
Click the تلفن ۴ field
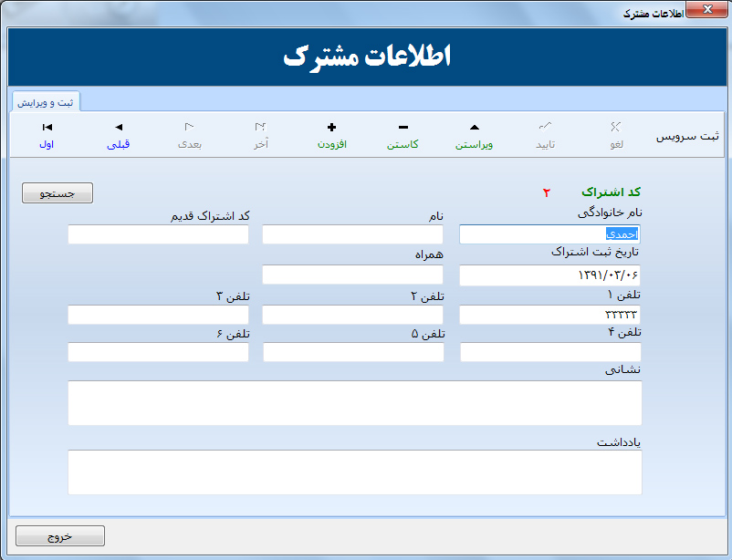[550, 352]
